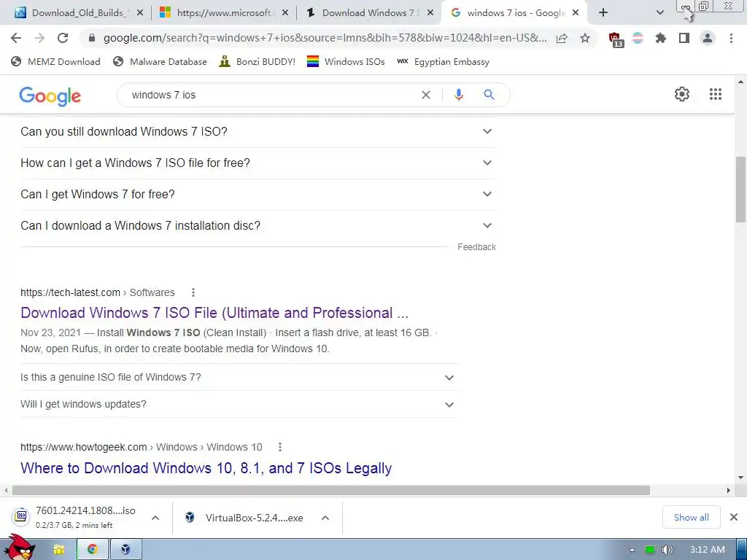Expand "How can I get a Windows 7 ISO file for free?"

click(x=258, y=163)
